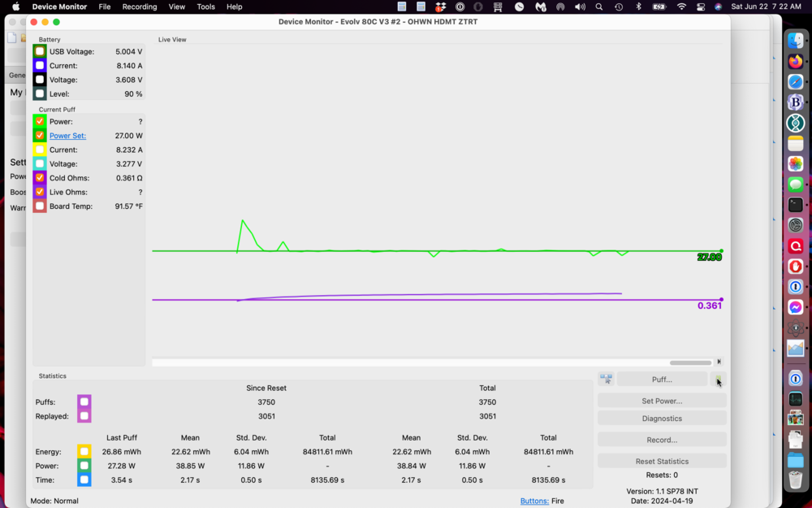Screen dimensions: 812x508
Task: Enable Puffs statistics checkbox
Action: (84, 402)
